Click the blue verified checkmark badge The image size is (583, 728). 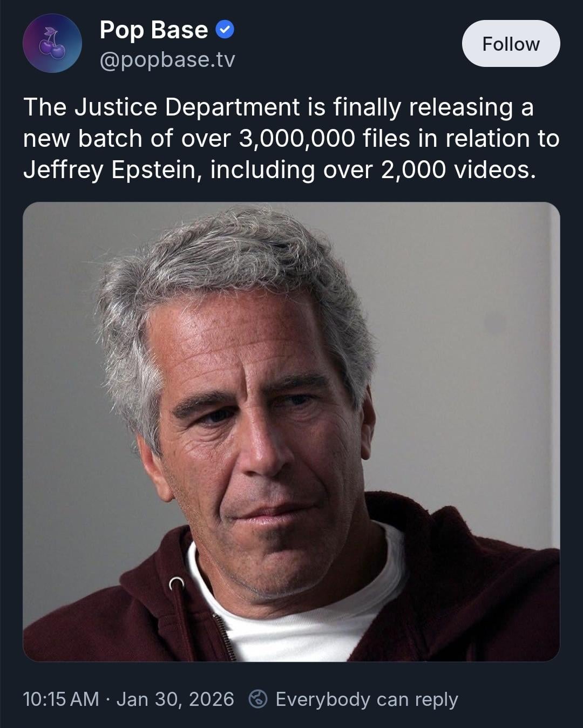coord(225,30)
